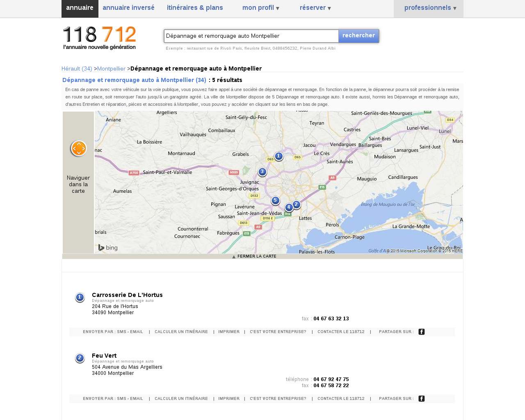The width and height of the screenshot is (525, 420).
Task: Click result badge 1 beside Carrosserie De L'Hortus
Action: point(80,297)
